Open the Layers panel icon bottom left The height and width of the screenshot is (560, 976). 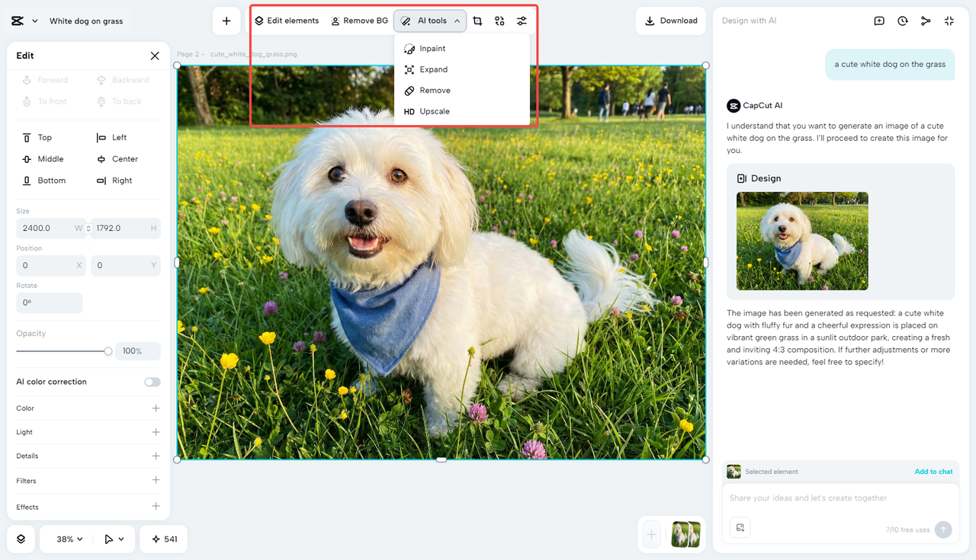20,539
